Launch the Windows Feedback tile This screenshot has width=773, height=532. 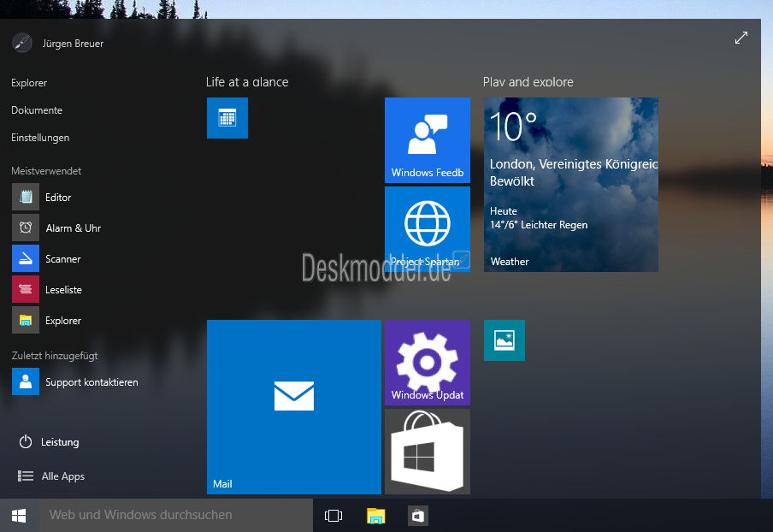click(428, 140)
